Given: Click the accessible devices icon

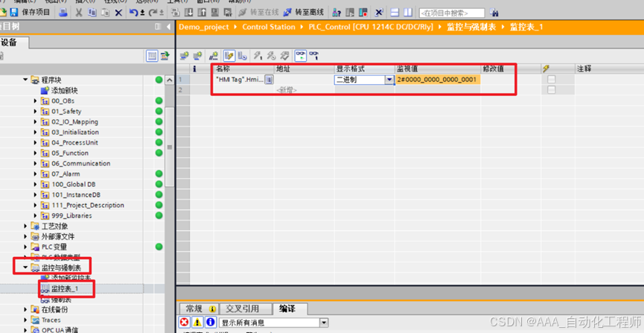Looking at the screenshot, I should [337, 13].
